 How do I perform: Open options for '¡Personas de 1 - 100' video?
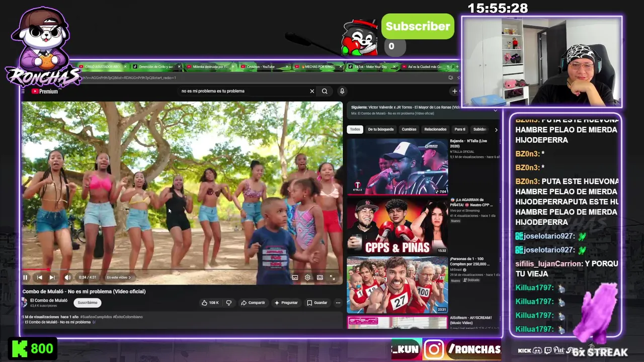pos(500,260)
